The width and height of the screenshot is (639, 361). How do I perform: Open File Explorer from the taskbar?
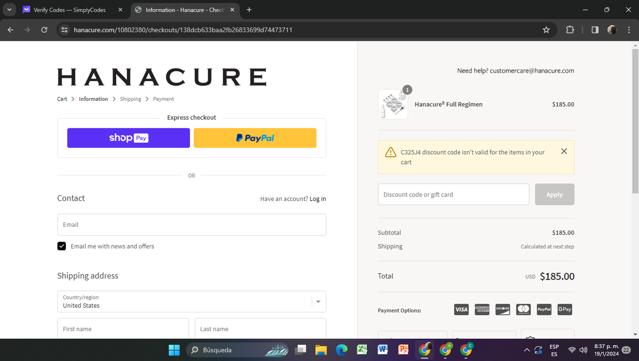[x=321, y=350]
